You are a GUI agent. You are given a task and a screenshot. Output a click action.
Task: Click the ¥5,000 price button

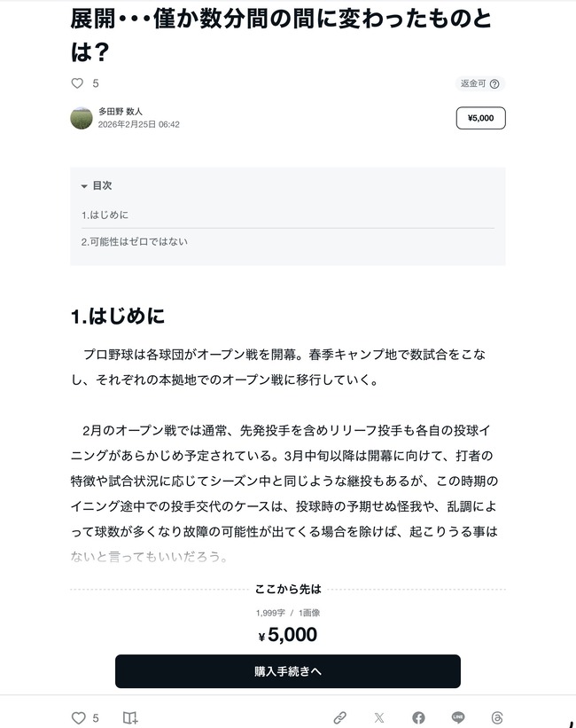click(481, 118)
